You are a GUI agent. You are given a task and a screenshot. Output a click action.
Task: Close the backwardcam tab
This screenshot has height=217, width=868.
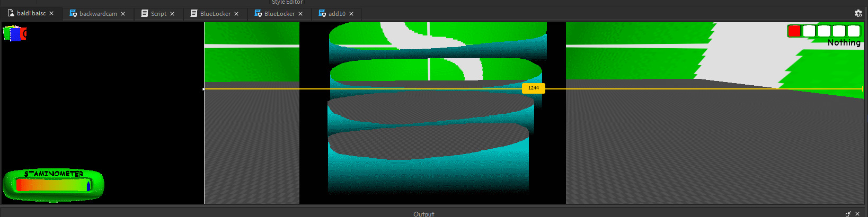(123, 14)
